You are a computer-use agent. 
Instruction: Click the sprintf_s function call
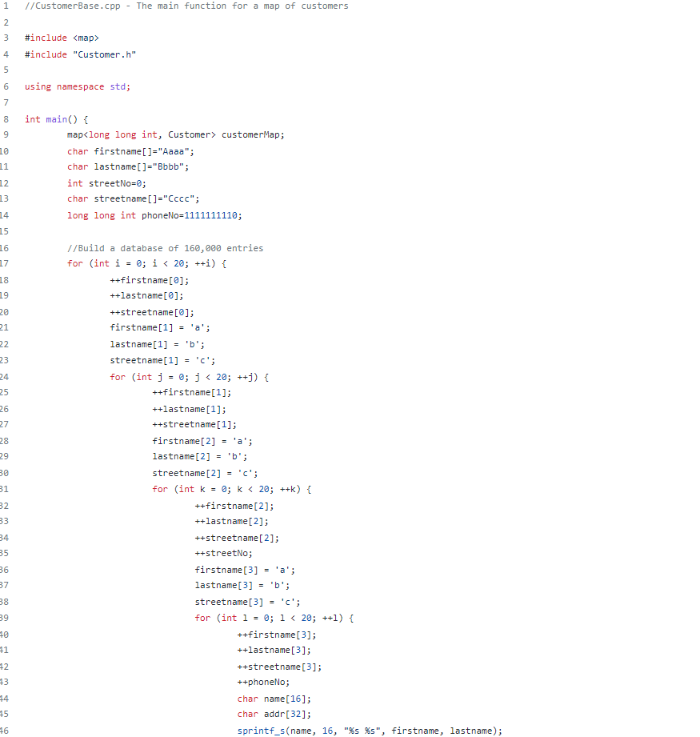tap(262, 731)
